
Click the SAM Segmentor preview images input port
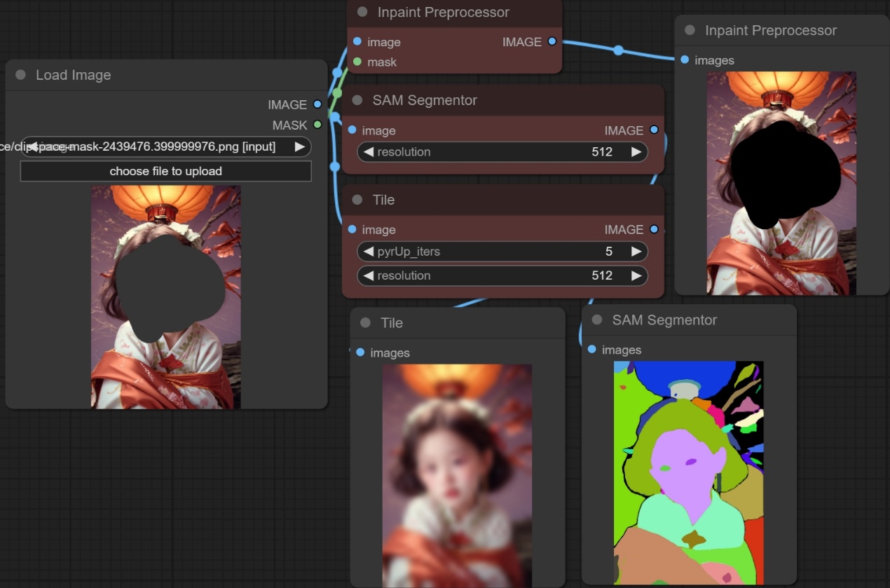pos(592,349)
